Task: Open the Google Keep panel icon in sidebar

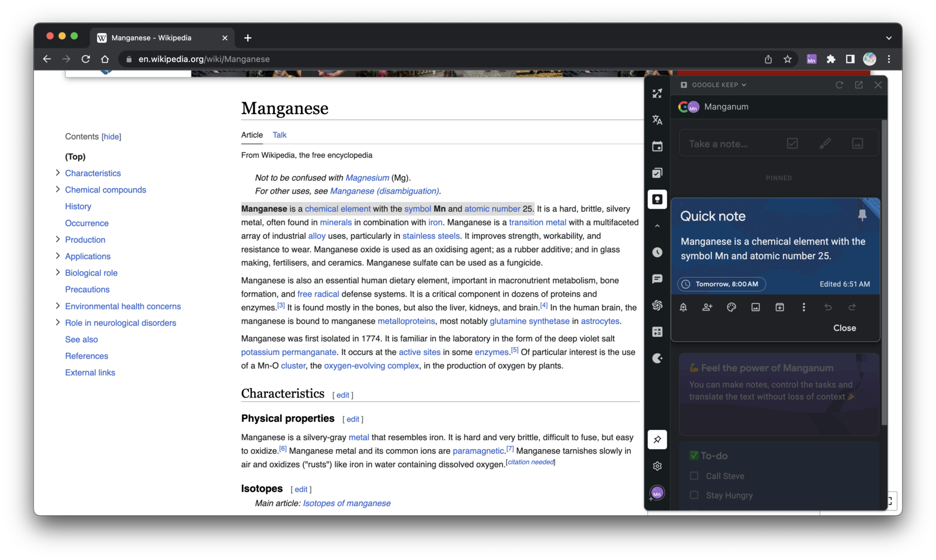Action: click(x=657, y=199)
